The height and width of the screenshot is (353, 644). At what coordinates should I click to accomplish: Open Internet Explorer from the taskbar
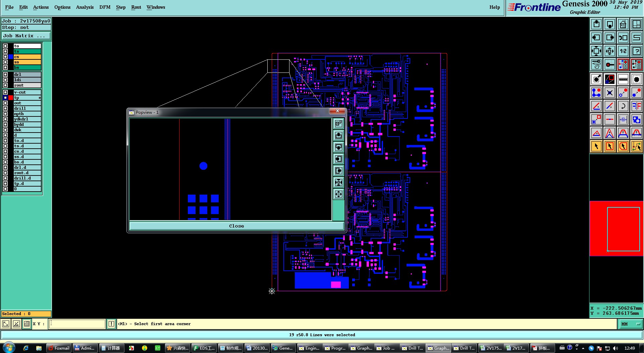[26, 348]
